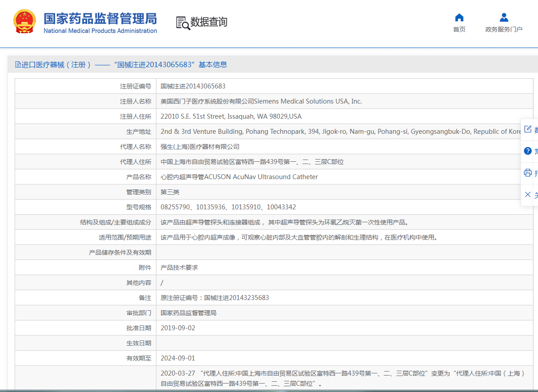Click the 数据查询 search document icon
Screen dimensions: 538x392
[x=183, y=23]
